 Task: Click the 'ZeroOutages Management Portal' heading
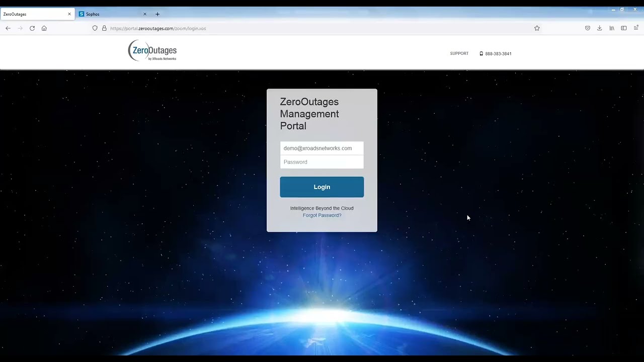click(309, 114)
